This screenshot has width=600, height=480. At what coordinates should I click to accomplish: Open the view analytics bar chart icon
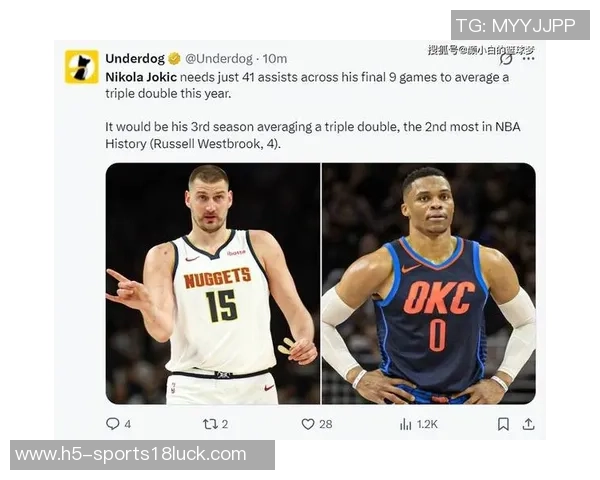(x=406, y=424)
